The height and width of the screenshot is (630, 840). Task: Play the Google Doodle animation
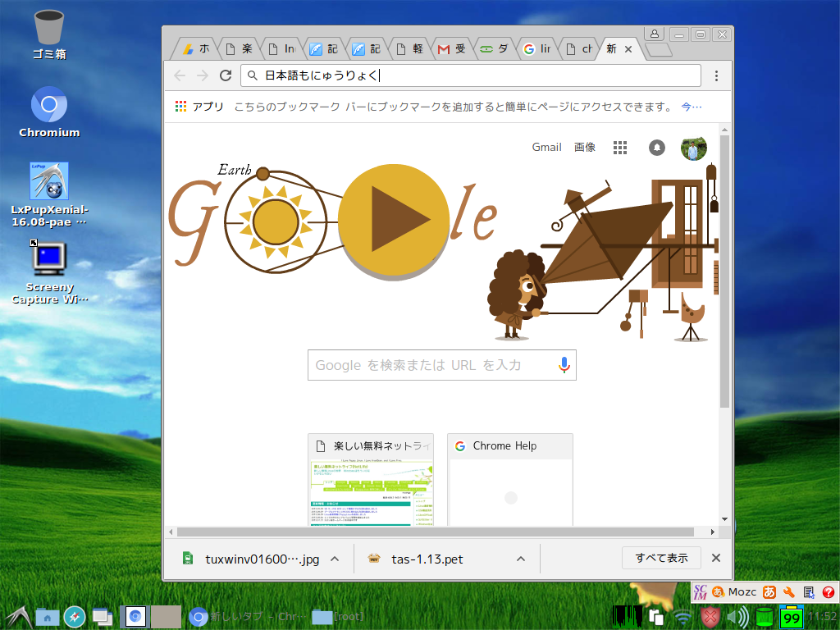394,220
